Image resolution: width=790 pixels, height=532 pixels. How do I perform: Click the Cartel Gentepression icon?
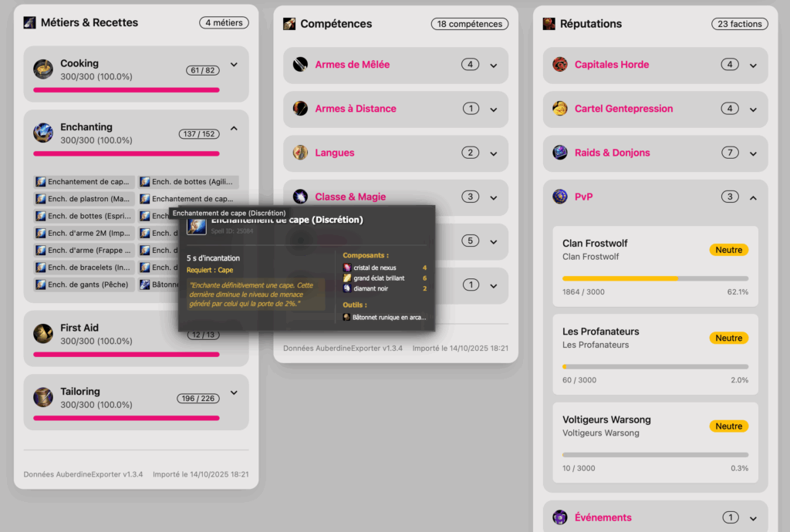[560, 108]
